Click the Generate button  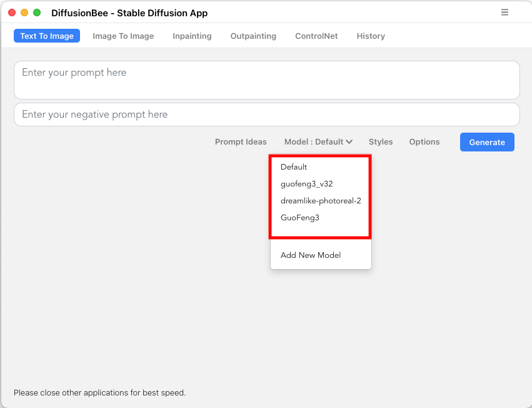click(x=487, y=142)
